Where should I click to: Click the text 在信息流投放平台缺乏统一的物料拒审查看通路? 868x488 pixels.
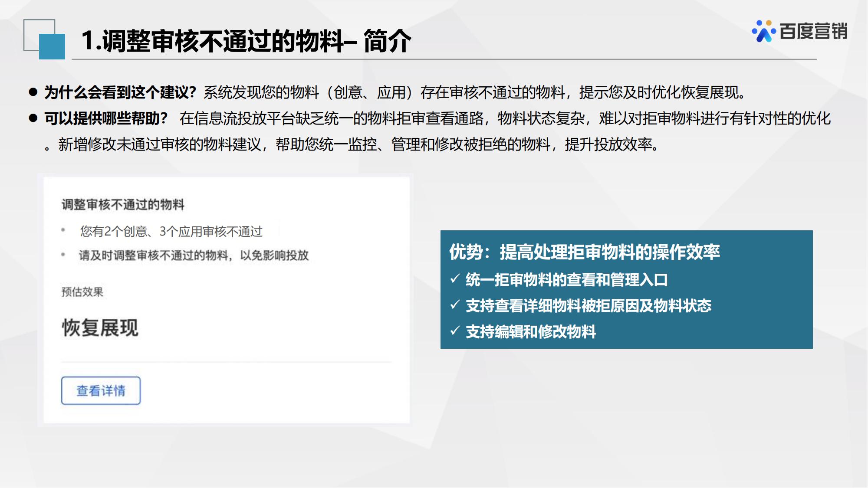(332, 118)
